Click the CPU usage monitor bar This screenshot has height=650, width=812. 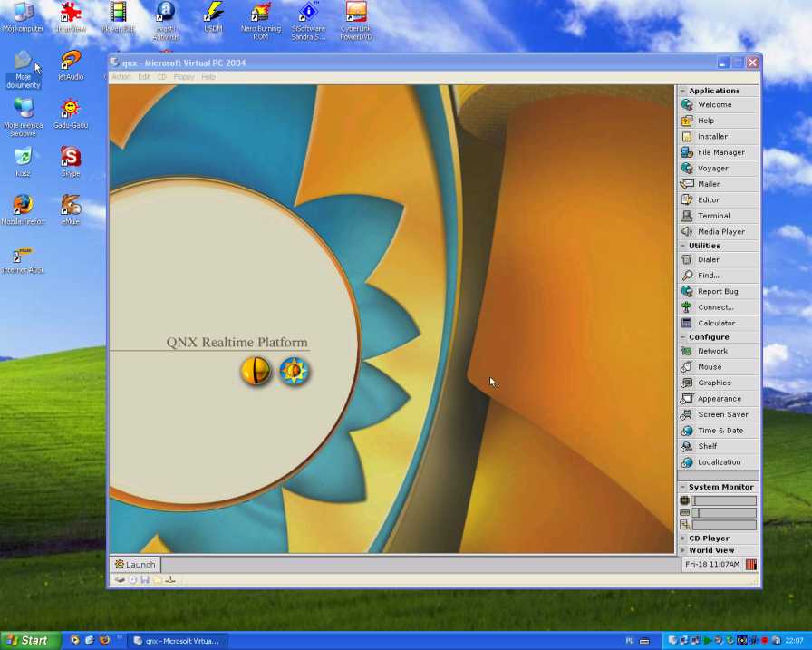(725, 500)
